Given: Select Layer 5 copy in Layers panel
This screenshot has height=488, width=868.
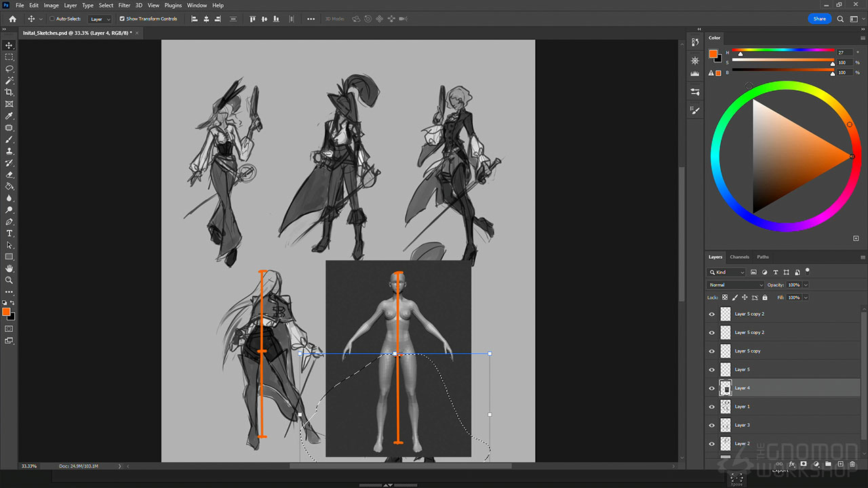Looking at the screenshot, I should tap(747, 351).
